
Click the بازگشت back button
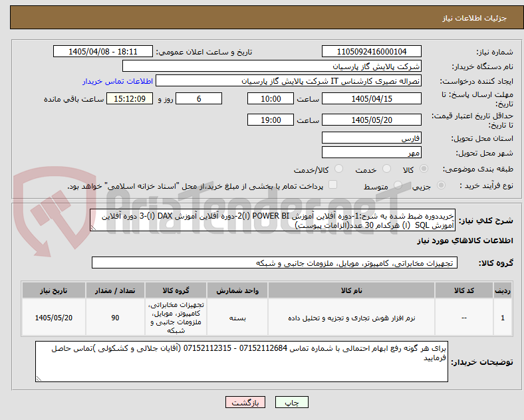tap(245, 402)
